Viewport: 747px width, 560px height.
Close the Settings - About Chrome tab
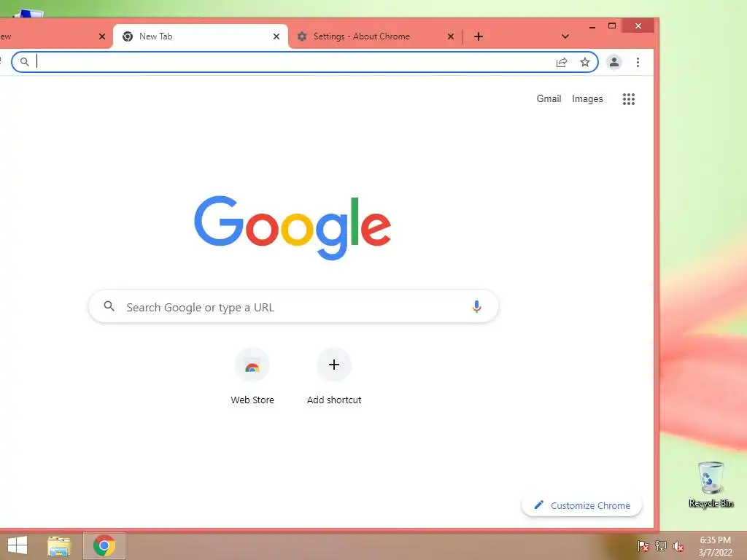451,36
